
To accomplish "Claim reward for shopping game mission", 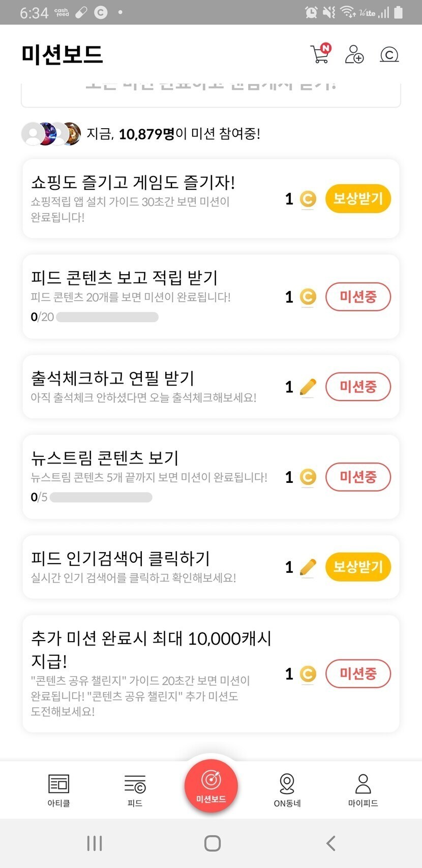I will (x=358, y=198).
